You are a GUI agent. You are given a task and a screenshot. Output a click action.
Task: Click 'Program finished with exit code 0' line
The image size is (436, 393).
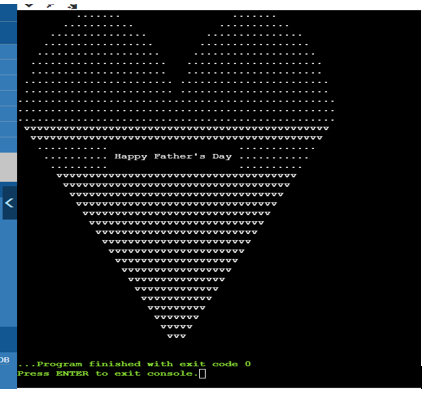point(134,364)
